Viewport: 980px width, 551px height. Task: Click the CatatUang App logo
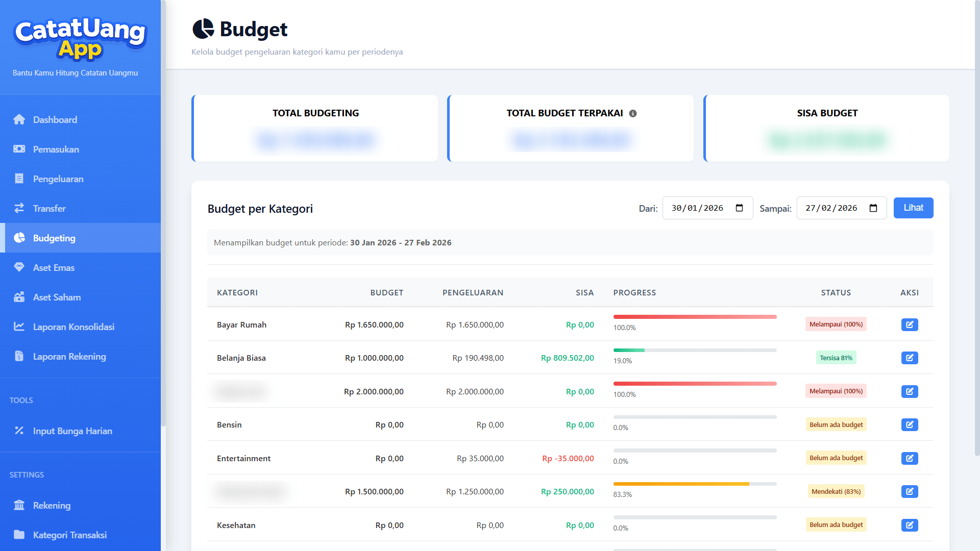(x=80, y=38)
